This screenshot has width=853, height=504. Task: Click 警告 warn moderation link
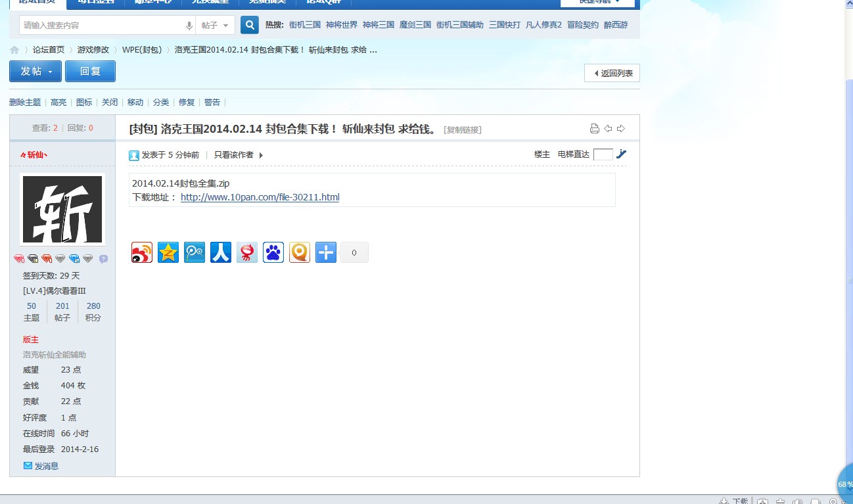(x=212, y=103)
